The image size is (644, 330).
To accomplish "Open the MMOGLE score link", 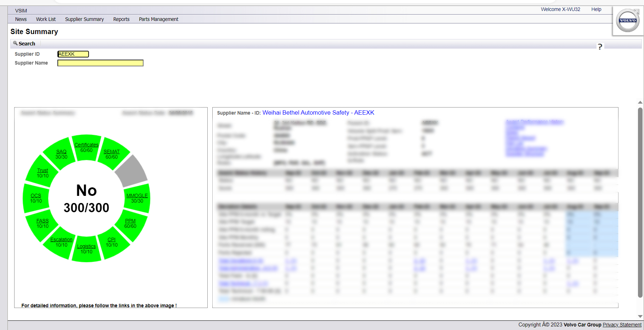I will click(x=137, y=196).
